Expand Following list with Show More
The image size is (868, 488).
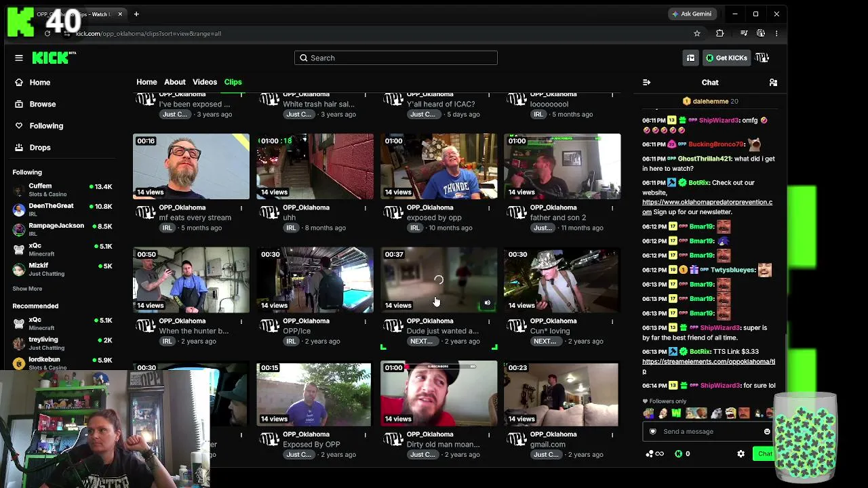(27, 289)
